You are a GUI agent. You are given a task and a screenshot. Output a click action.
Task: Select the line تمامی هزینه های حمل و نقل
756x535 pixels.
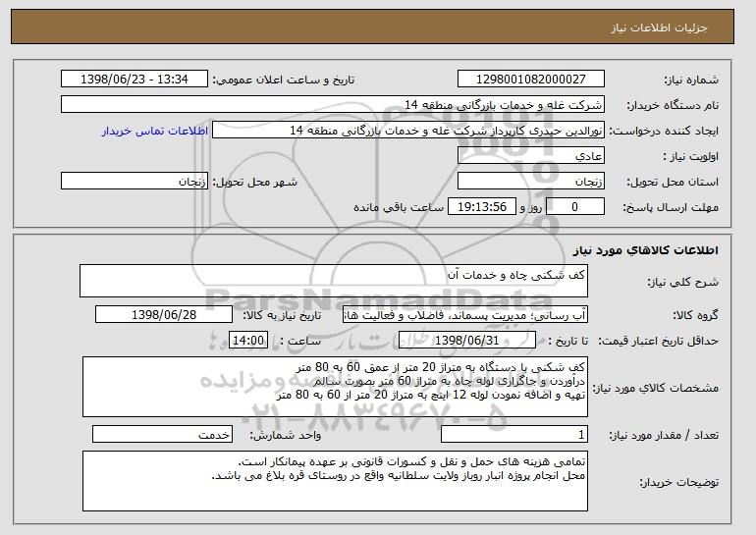411,461
